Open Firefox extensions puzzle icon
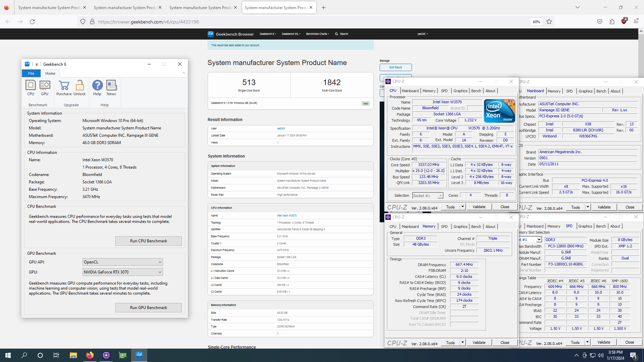644x362 pixels. tap(612, 22)
